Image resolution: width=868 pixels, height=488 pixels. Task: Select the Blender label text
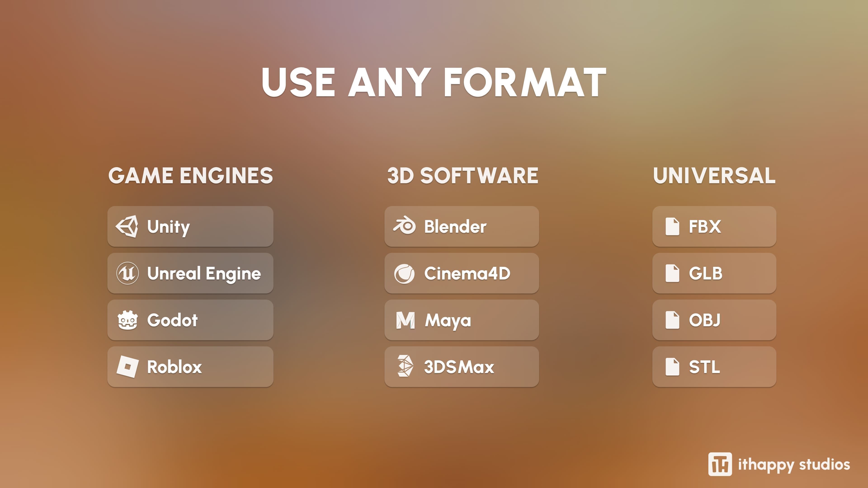(455, 227)
